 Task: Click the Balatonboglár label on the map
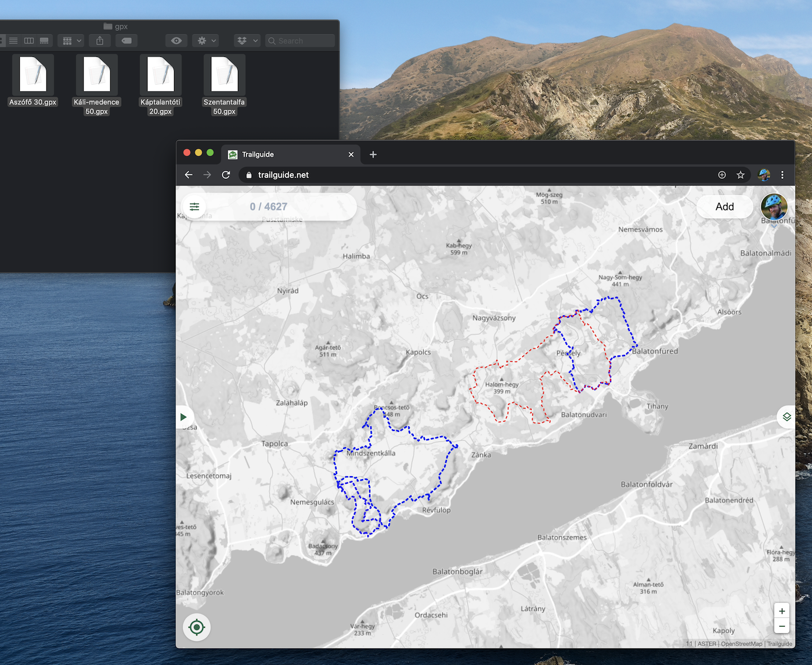point(457,571)
